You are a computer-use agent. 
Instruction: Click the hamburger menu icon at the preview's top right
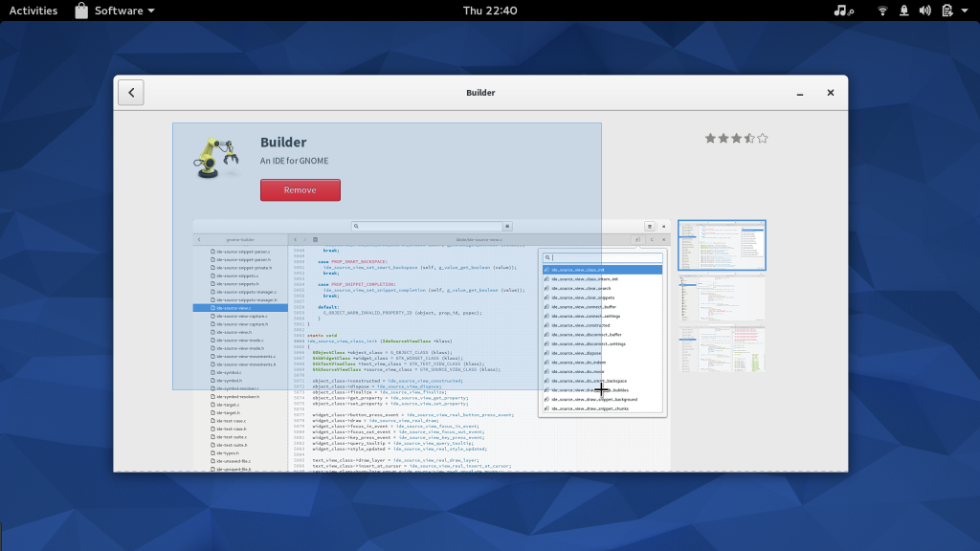650,226
